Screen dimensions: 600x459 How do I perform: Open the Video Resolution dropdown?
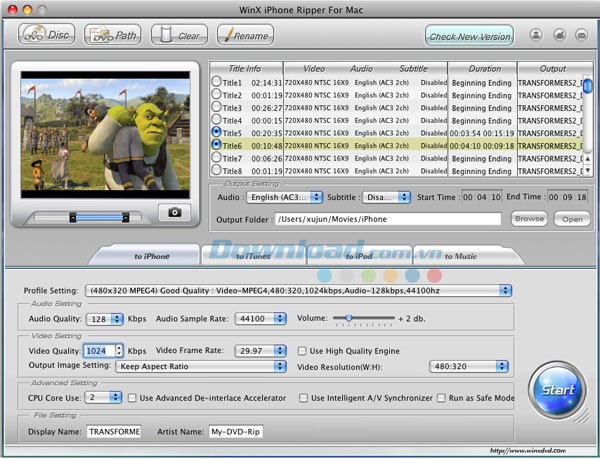(470, 366)
